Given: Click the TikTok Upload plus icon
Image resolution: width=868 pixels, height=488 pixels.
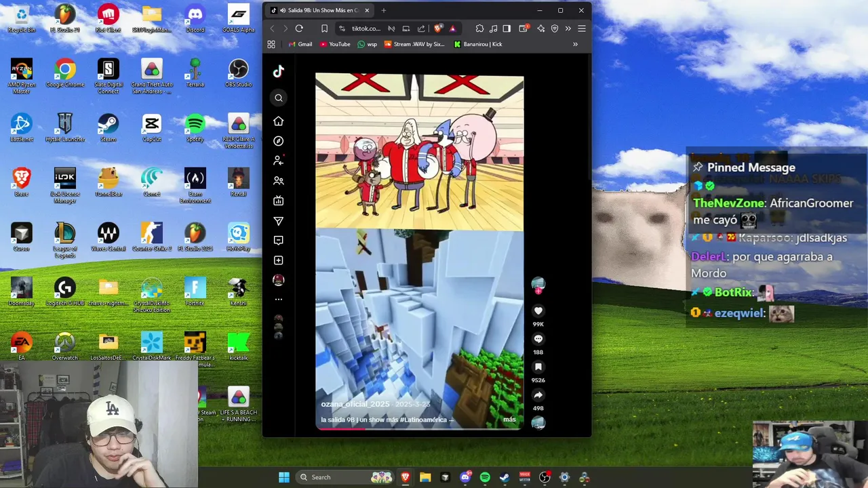Looking at the screenshot, I should [279, 260].
